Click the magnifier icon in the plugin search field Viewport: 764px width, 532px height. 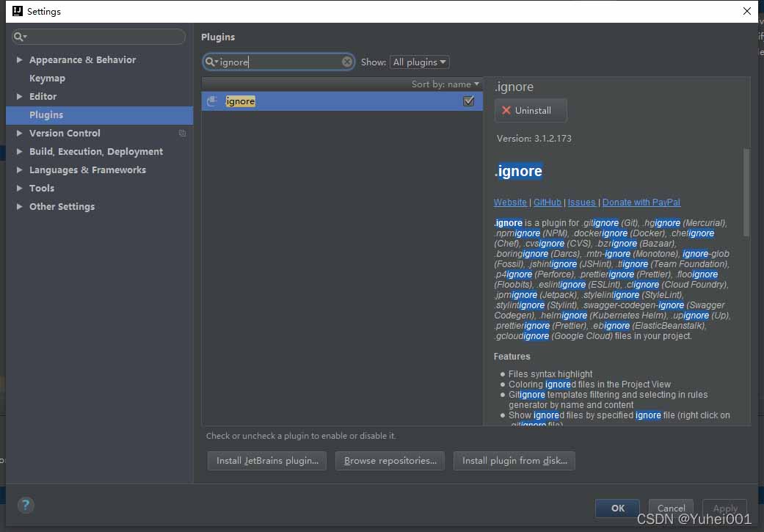pyautogui.click(x=211, y=62)
